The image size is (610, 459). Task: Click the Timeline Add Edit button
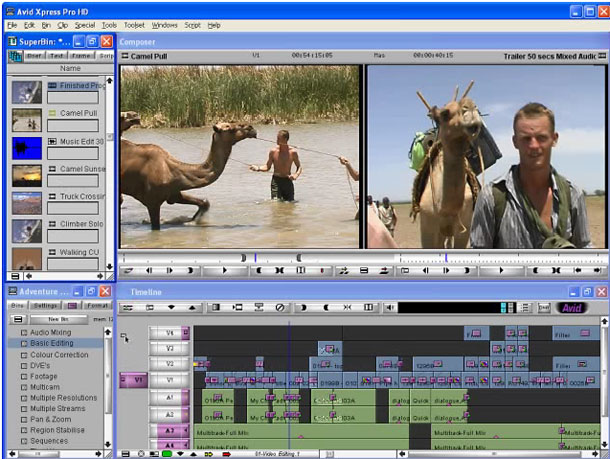(x=368, y=308)
